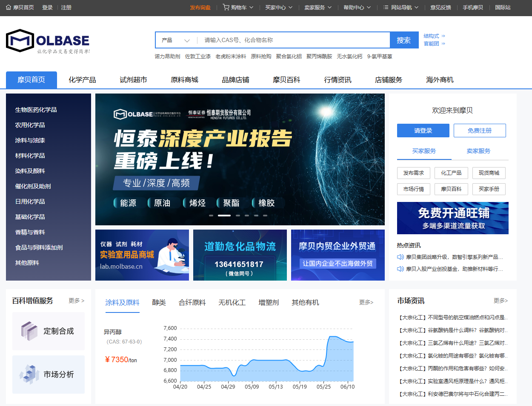The image size is (532, 406).
Task: Click the shopping cart icon
Action: 226,7
